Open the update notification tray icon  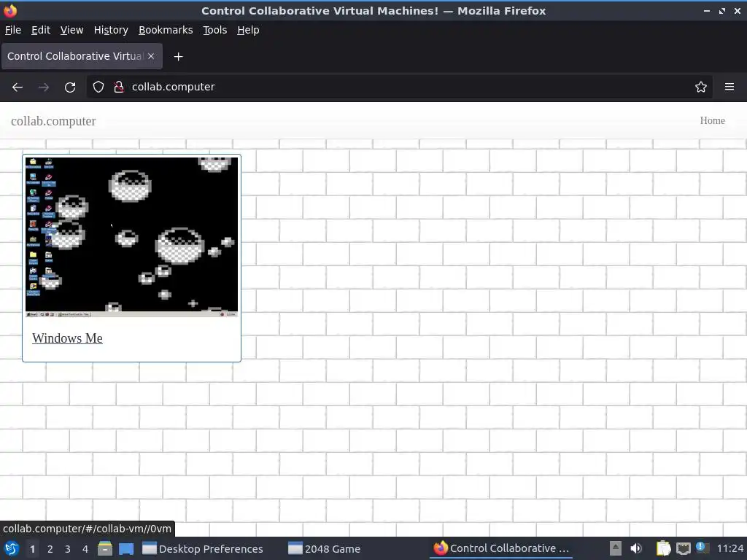coord(702,548)
